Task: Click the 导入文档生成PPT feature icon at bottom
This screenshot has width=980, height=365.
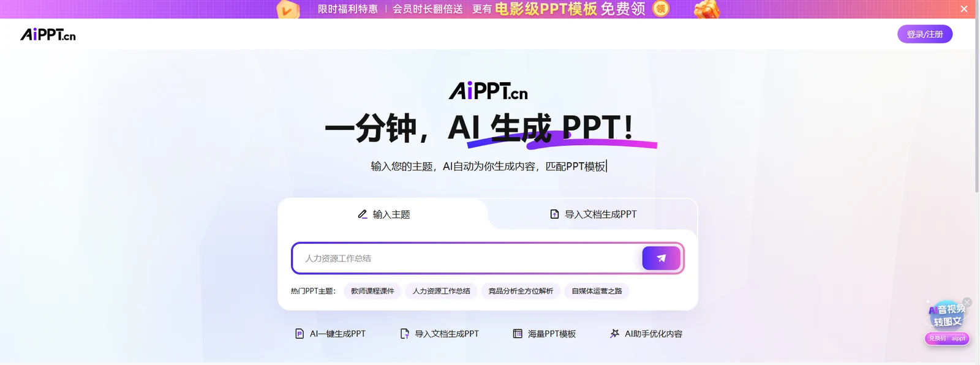Action: tap(405, 334)
